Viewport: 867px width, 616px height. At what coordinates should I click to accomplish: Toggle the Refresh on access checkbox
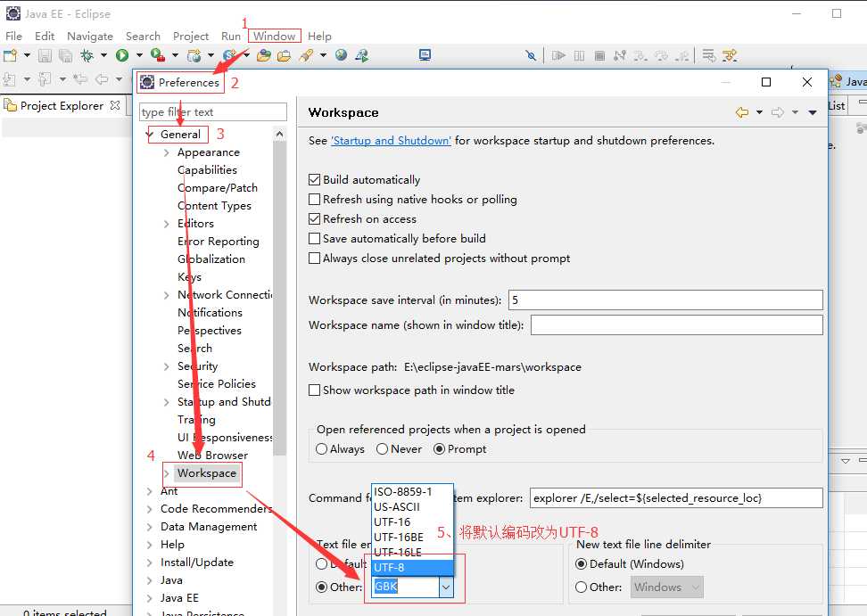point(314,218)
